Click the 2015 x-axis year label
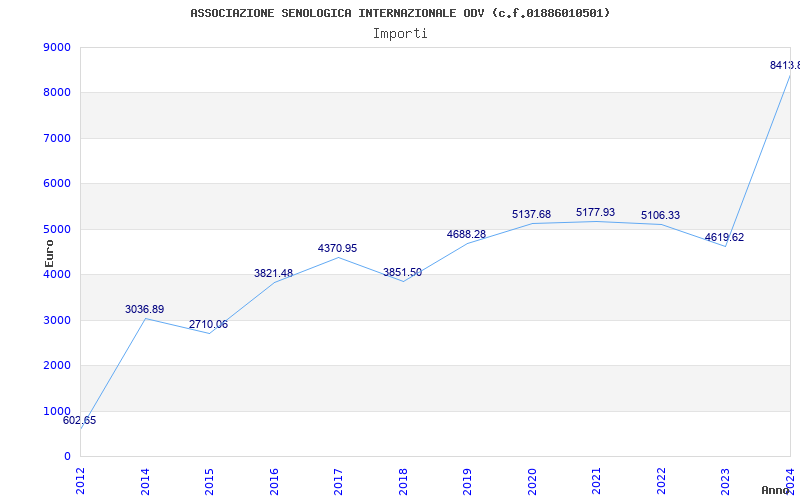Viewport: 800px width, 500px height. coord(209,481)
